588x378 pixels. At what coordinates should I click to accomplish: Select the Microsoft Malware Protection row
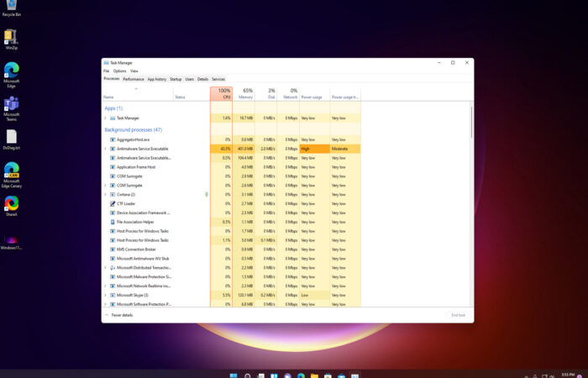(231, 276)
